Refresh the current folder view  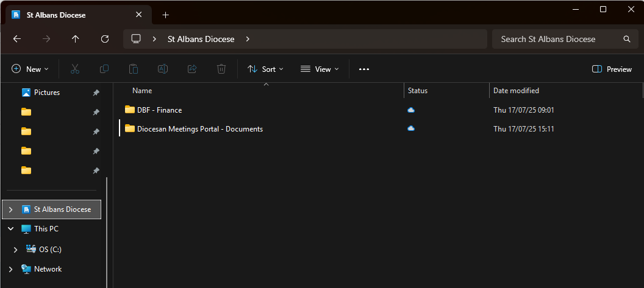(x=105, y=39)
